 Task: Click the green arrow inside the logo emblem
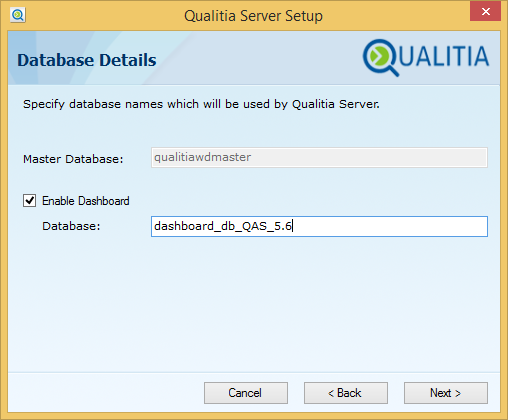pyautogui.click(x=378, y=56)
